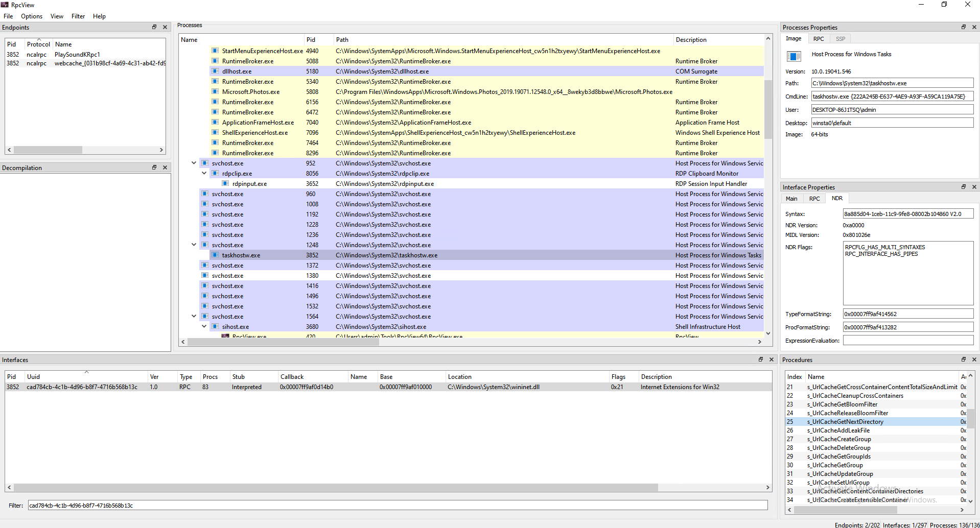Close the Procedures panel
980x528 pixels.
(x=974, y=359)
